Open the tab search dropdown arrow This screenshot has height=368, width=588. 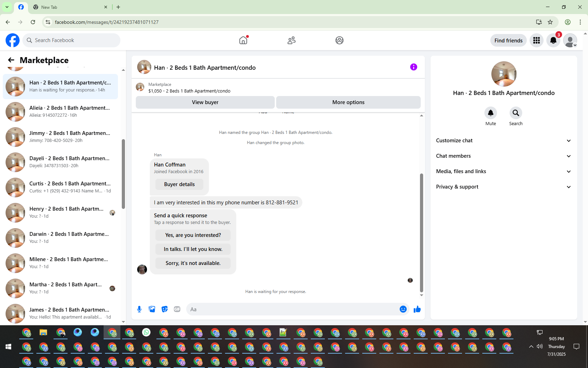point(7,7)
